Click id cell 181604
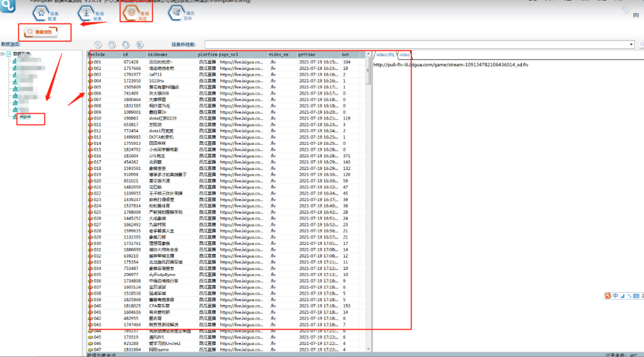 (x=131, y=156)
